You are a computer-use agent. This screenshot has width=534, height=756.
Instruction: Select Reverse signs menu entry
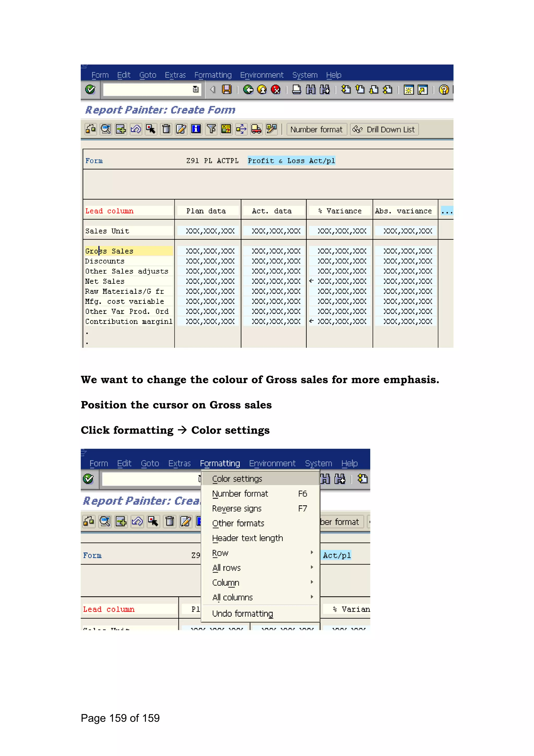(260, 508)
